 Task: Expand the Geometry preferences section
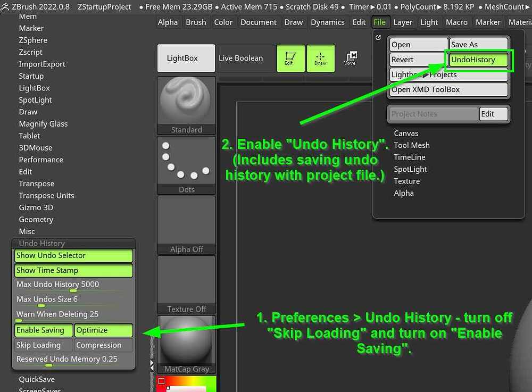[x=36, y=219]
